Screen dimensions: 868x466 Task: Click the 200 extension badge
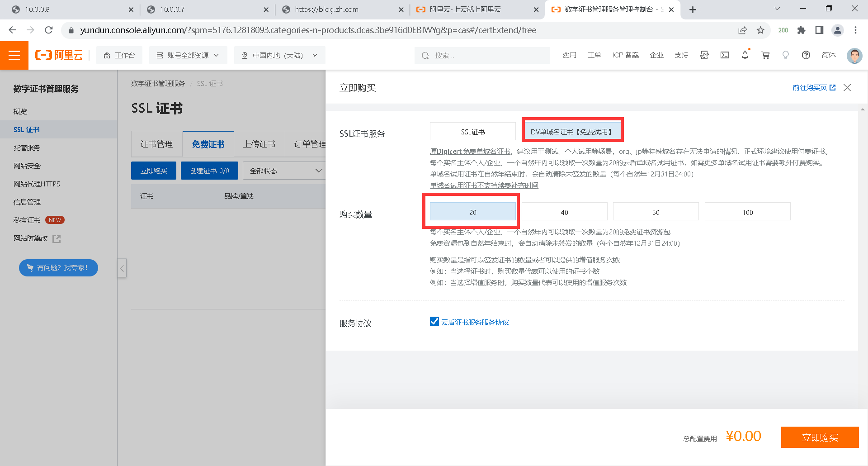[x=783, y=30]
